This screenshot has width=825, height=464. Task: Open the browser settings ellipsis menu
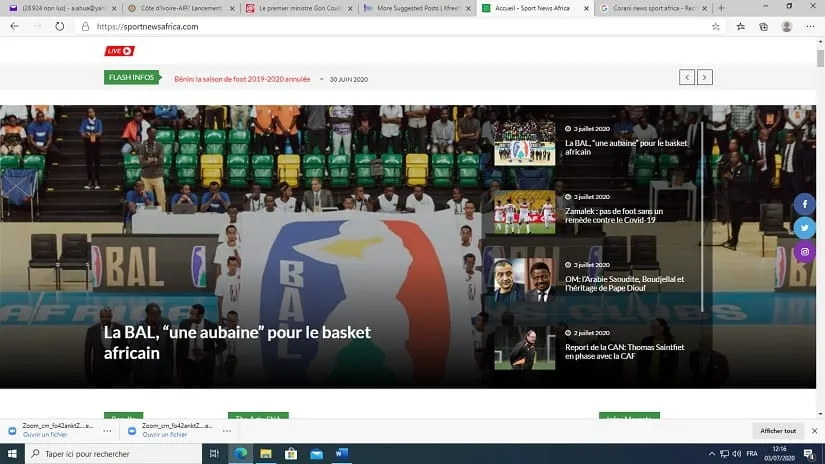point(810,26)
